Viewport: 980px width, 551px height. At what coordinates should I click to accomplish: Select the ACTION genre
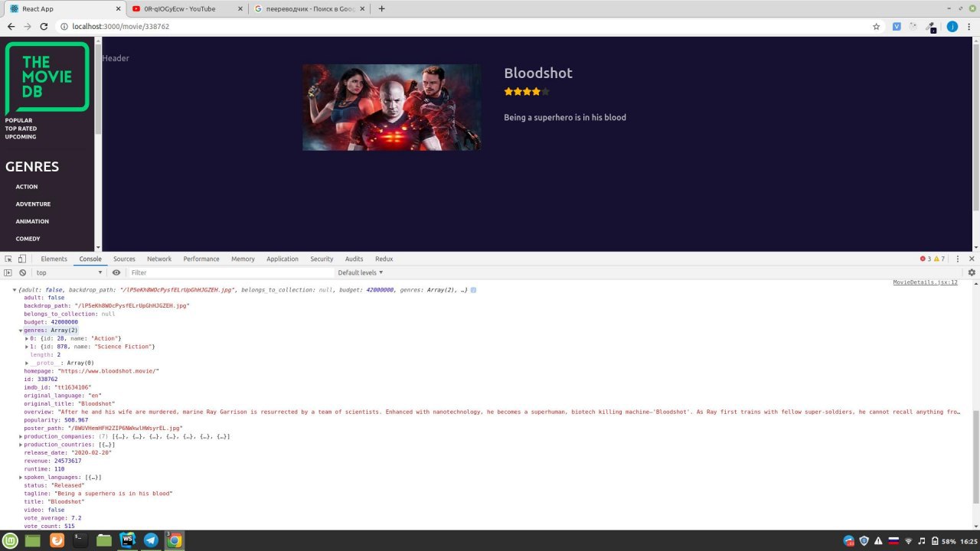(27, 187)
